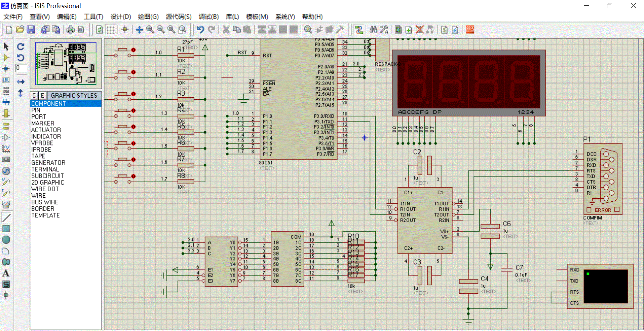The width and height of the screenshot is (644, 331).
Task: Select the 2D arc drawing tool
Action: (6, 251)
